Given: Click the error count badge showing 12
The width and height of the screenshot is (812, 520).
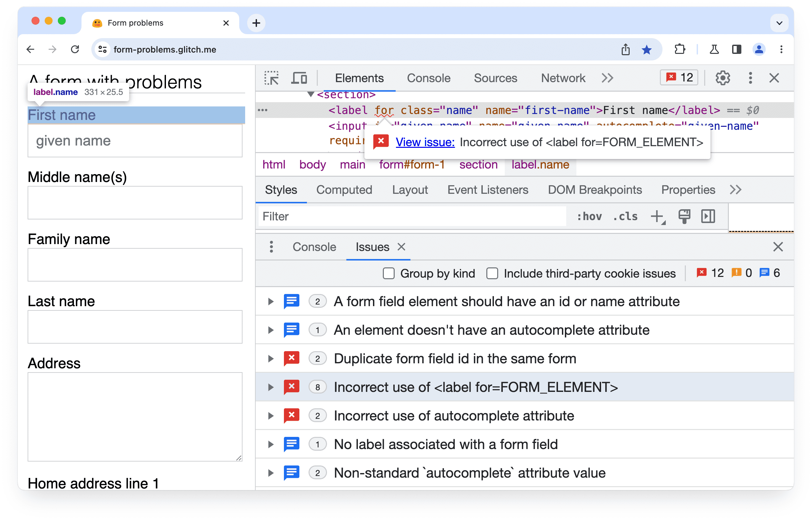Looking at the screenshot, I should [x=680, y=78].
